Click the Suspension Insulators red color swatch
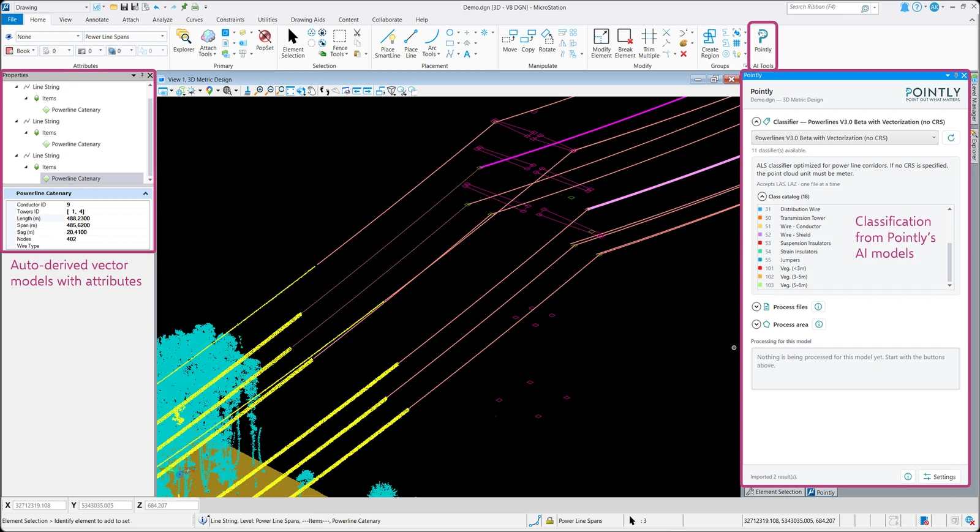This screenshot has width=980, height=532. click(x=760, y=243)
